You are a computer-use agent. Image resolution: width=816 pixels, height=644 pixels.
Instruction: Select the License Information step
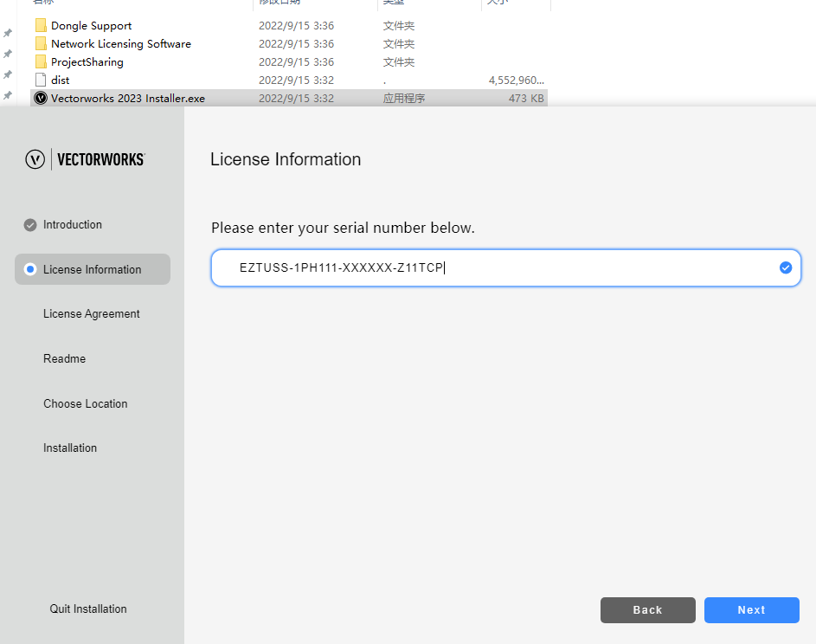(93, 269)
